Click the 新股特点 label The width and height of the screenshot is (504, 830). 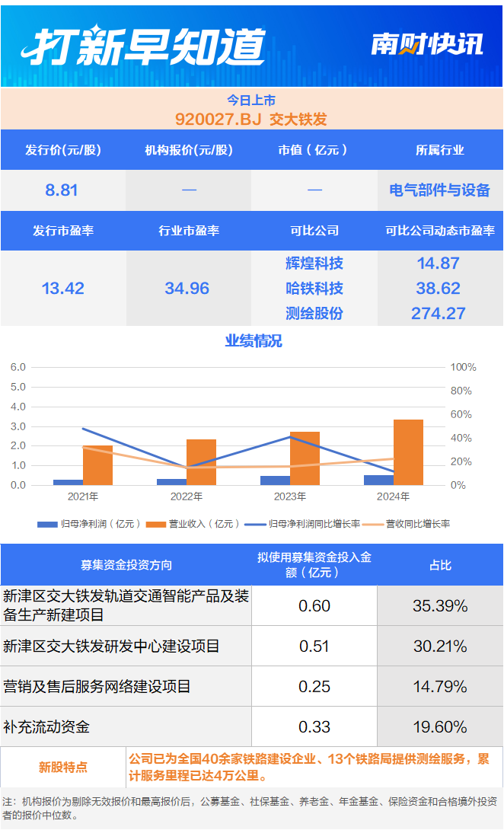point(63,767)
